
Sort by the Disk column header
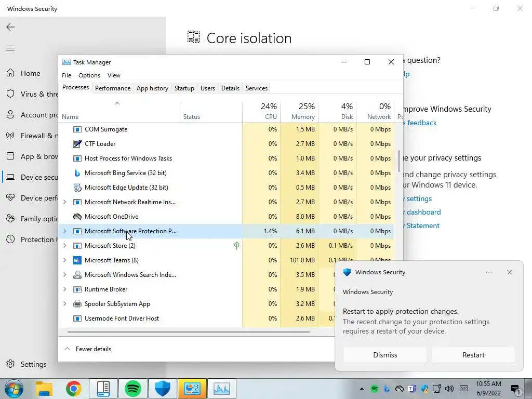coord(337,112)
